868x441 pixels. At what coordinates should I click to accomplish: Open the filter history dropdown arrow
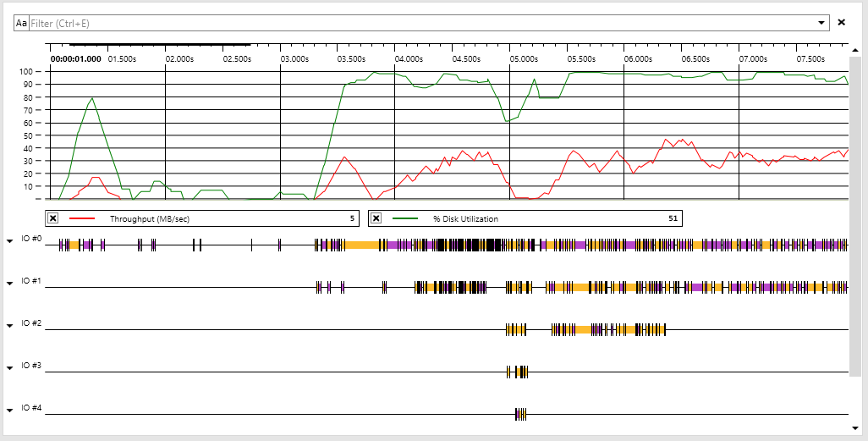pyautogui.click(x=821, y=23)
